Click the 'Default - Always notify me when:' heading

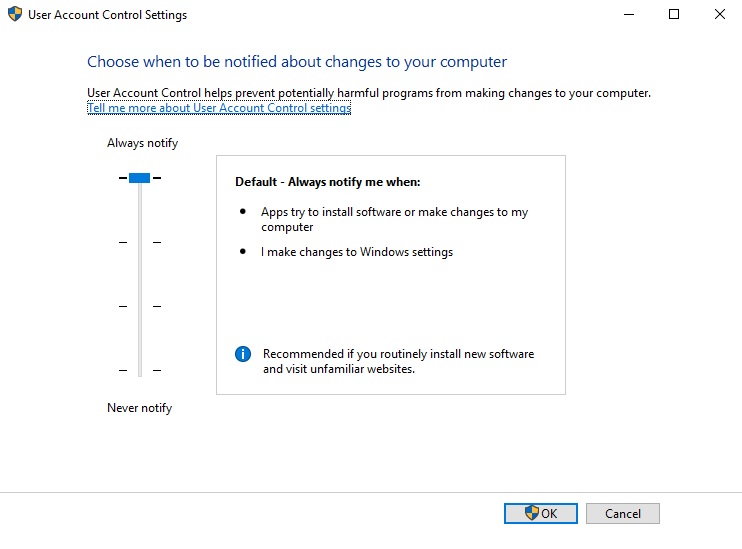[328, 182]
